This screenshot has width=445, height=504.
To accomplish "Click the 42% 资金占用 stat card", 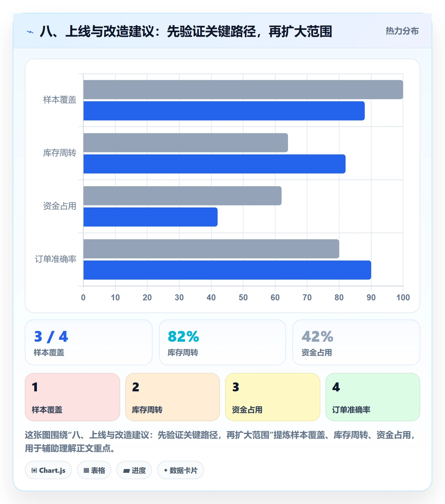I will pos(356,342).
